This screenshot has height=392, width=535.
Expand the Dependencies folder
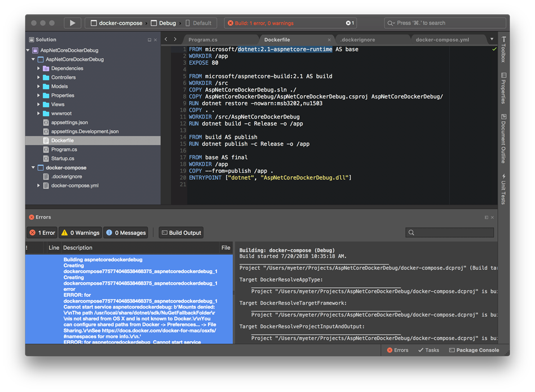click(38, 69)
